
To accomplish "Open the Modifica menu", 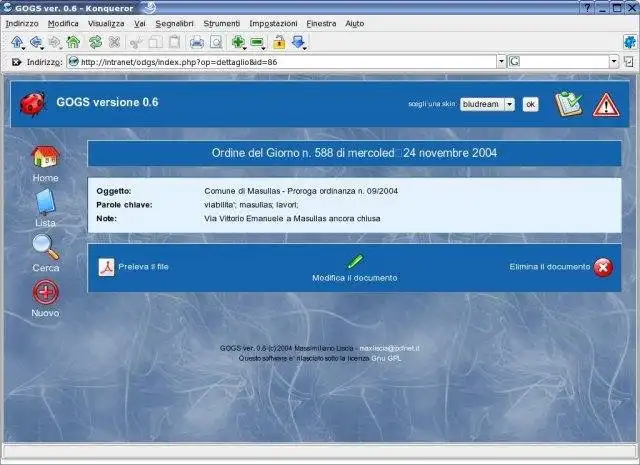I will (x=63, y=24).
